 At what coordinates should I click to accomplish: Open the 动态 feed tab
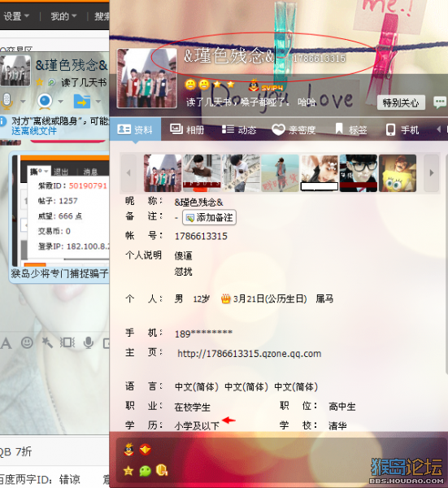(x=239, y=129)
